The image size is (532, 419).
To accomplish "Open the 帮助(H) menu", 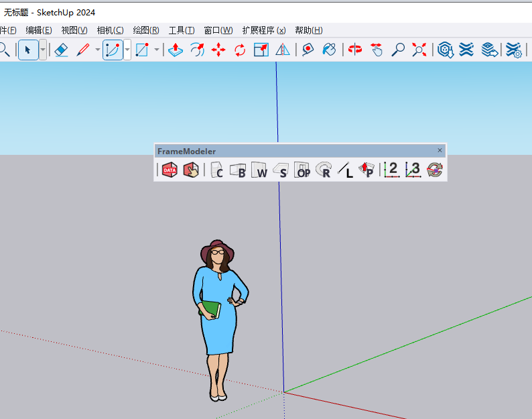I will [309, 30].
